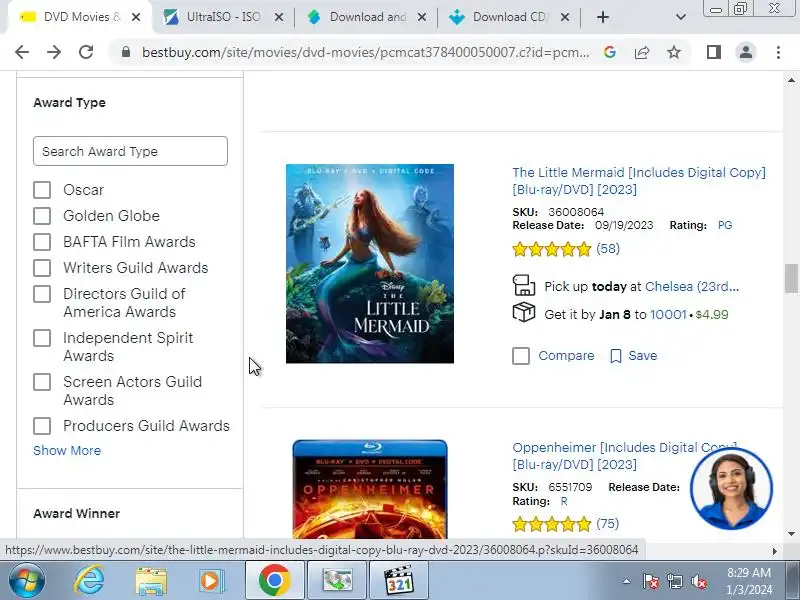Click the scrollbar down arrow
800x600 pixels.
point(791,534)
